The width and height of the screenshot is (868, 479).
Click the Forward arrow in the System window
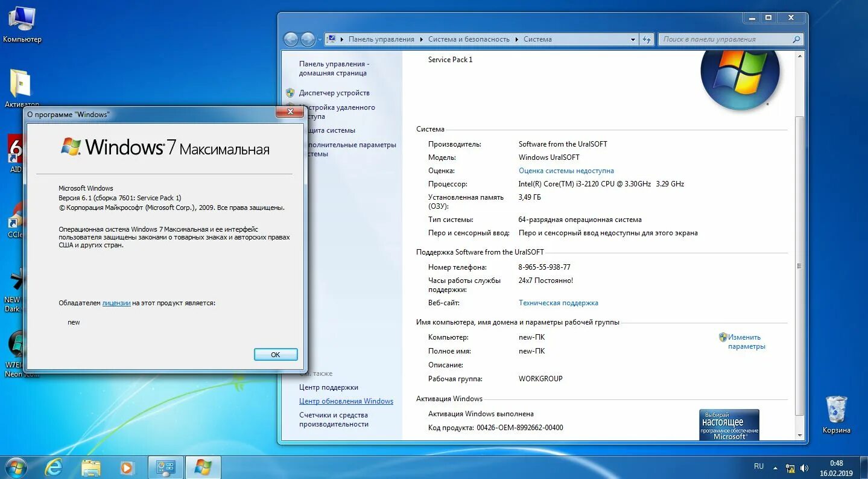(x=308, y=39)
